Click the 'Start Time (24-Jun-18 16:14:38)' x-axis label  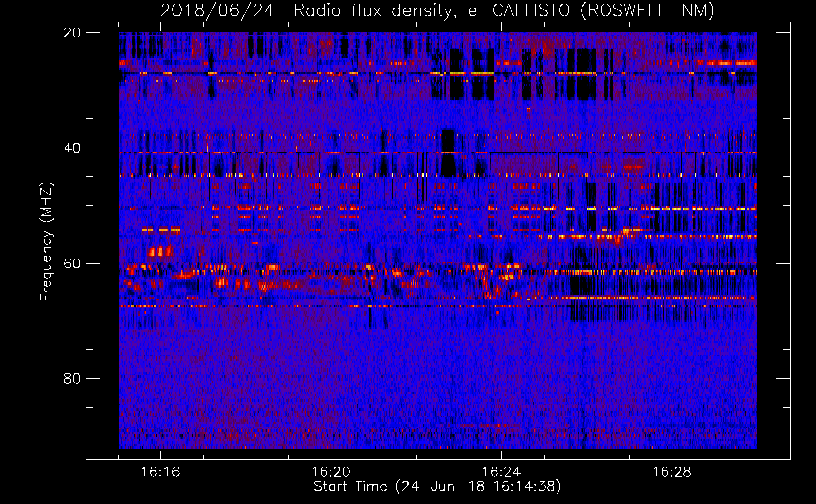(437, 487)
